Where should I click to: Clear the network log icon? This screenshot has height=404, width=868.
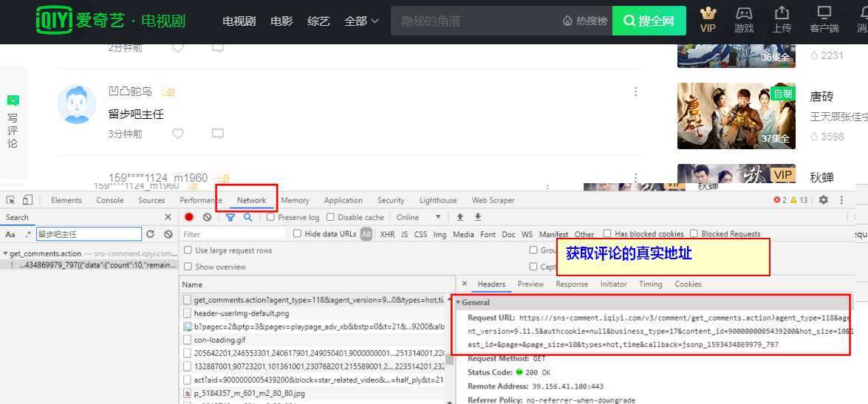pos(207,217)
